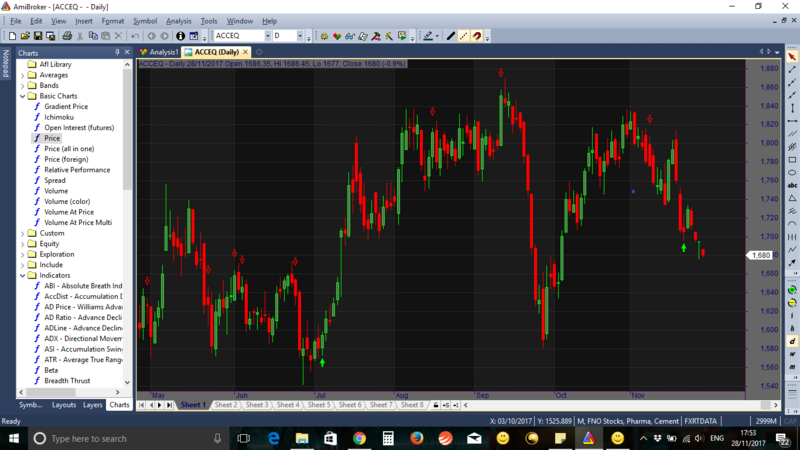This screenshot has width=800, height=450.
Task: Open the D interval dropdown
Action: point(300,36)
